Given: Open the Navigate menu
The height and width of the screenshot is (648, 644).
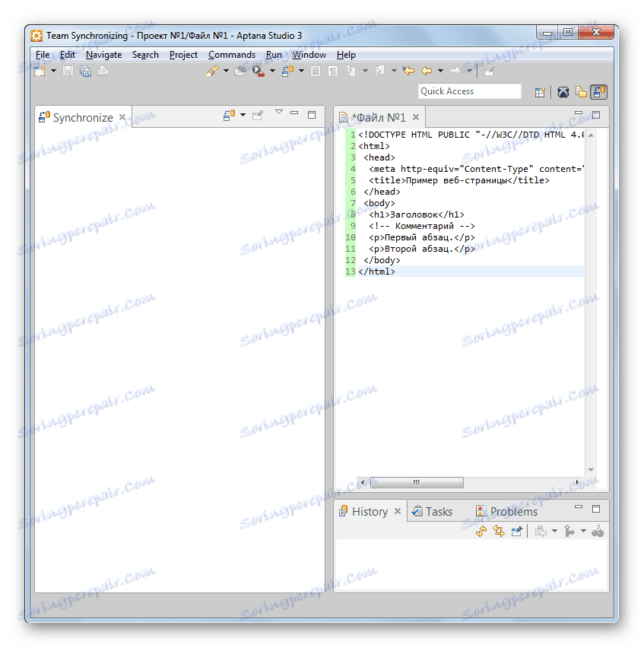Looking at the screenshot, I should (x=103, y=55).
